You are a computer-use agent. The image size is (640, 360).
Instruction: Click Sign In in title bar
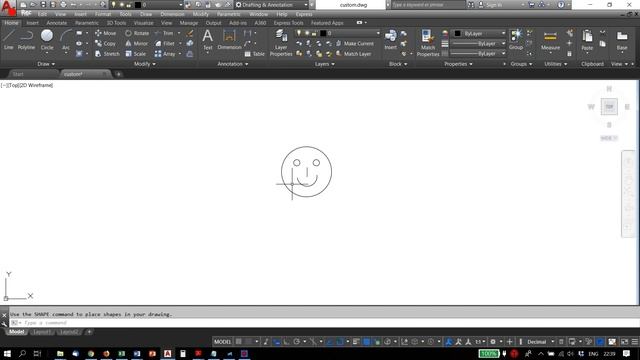click(x=490, y=5)
